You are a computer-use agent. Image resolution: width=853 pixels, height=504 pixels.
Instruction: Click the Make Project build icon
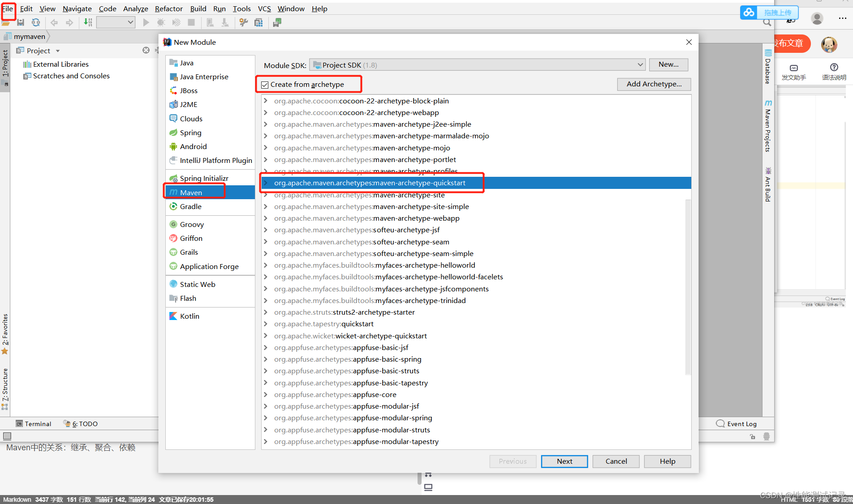(88, 22)
